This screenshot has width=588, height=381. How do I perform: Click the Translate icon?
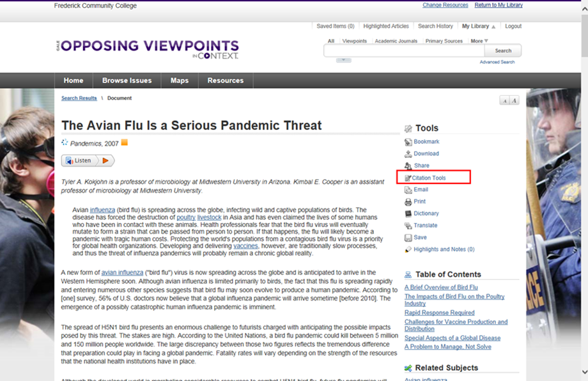pyautogui.click(x=408, y=226)
